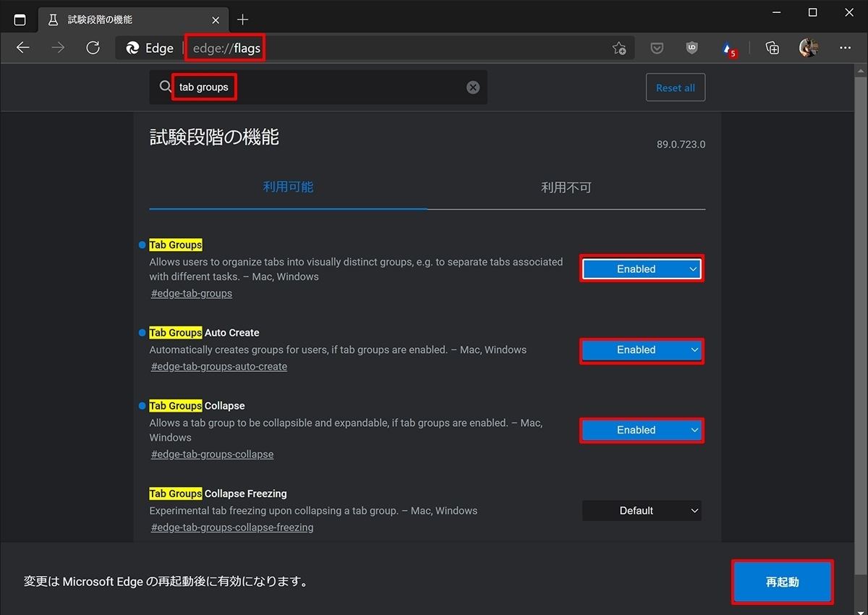Open the tab actions menu icon
This screenshot has width=868, height=615.
point(20,20)
